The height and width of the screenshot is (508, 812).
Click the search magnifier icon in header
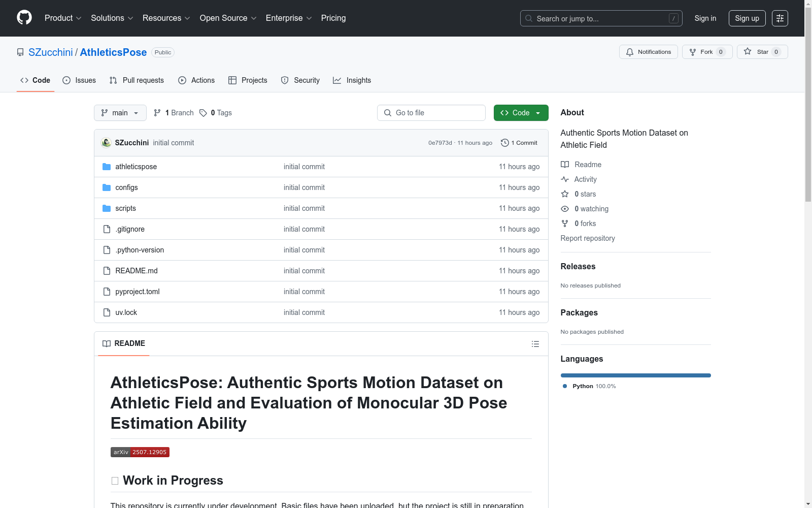[x=529, y=18]
